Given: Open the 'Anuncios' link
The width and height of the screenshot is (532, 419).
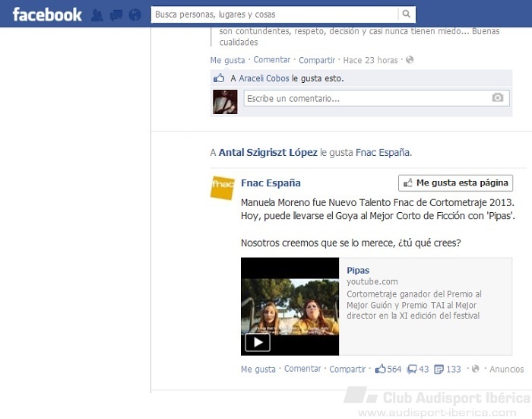Looking at the screenshot, I should click(507, 369).
